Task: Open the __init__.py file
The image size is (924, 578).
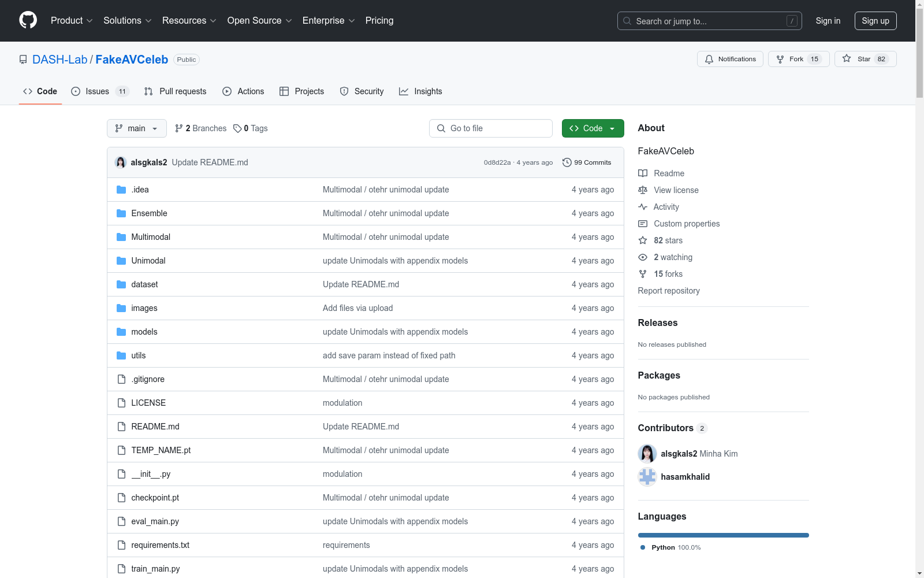Action: point(151,474)
